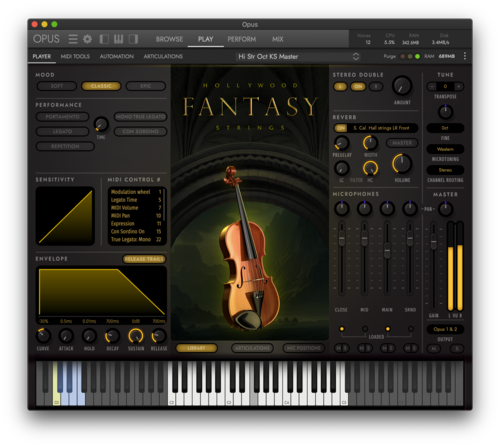Click the master Gain fader
This screenshot has height=447, width=500.
[433, 242]
